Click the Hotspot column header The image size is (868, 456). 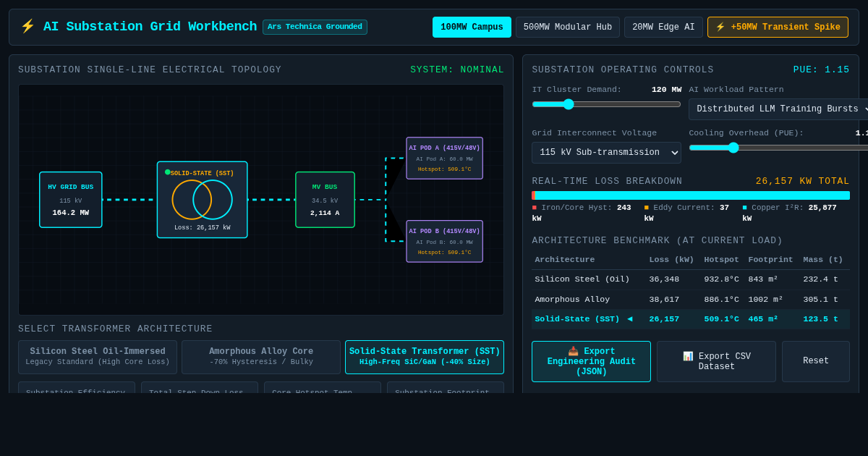(x=721, y=260)
